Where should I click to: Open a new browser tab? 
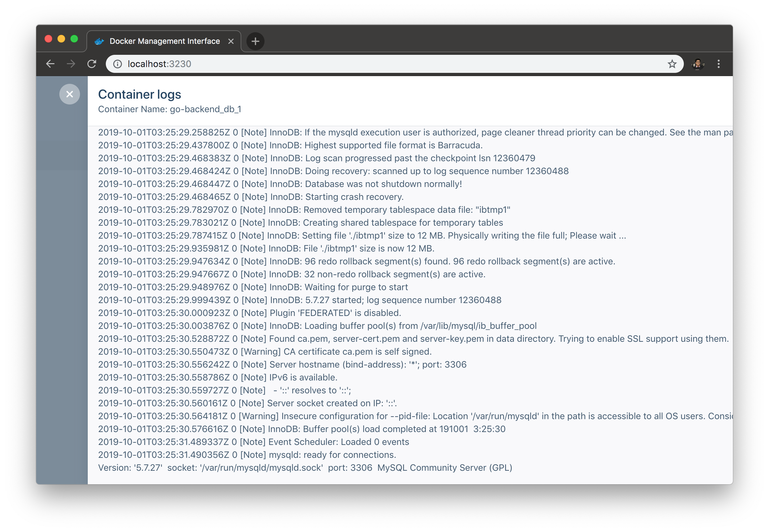click(x=255, y=41)
